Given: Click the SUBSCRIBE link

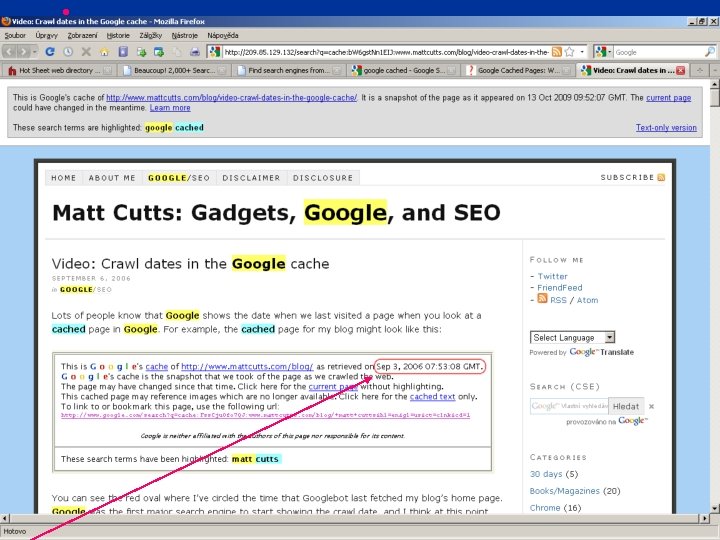Looking at the screenshot, I should [627, 177].
